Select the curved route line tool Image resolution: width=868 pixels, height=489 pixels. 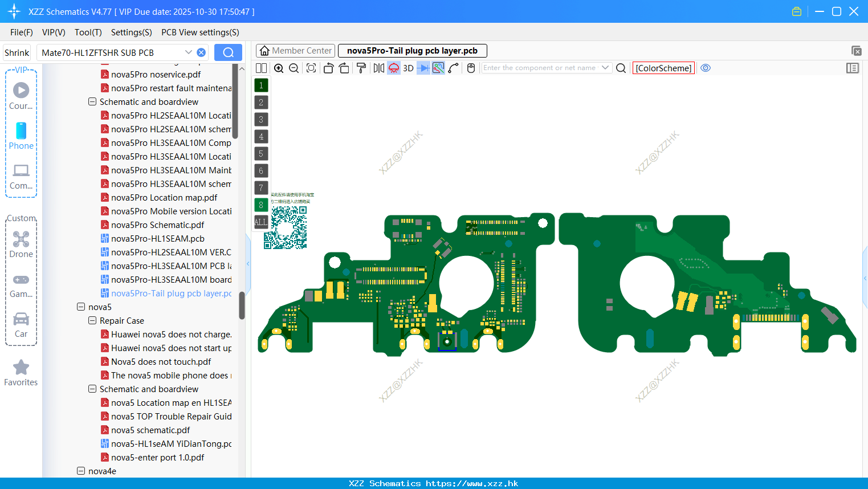coord(453,68)
